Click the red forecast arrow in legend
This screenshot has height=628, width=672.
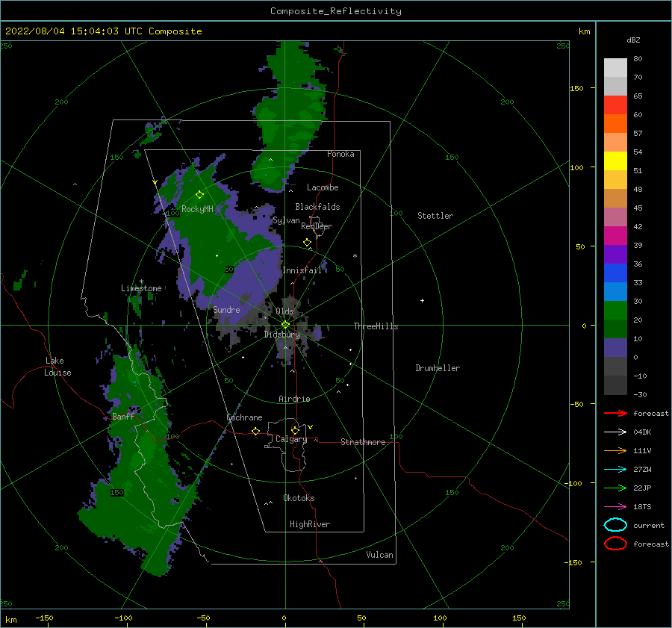[x=615, y=413]
